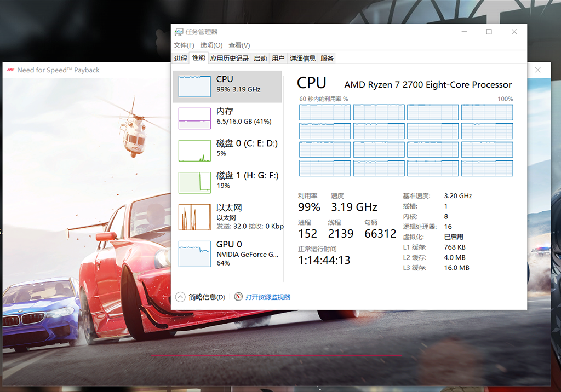The height and width of the screenshot is (392, 561).
Task: Click the 发送: 32.0 network text
Action: [232, 227]
